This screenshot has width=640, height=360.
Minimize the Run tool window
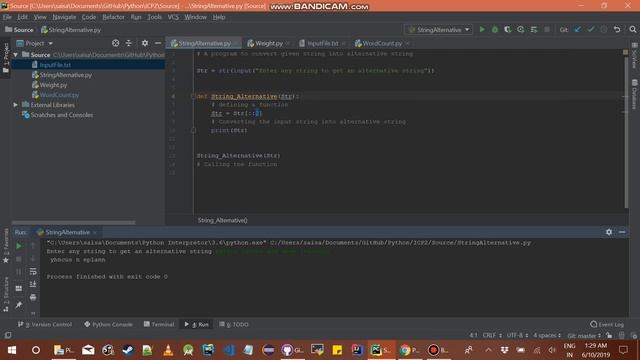[x=622, y=232]
